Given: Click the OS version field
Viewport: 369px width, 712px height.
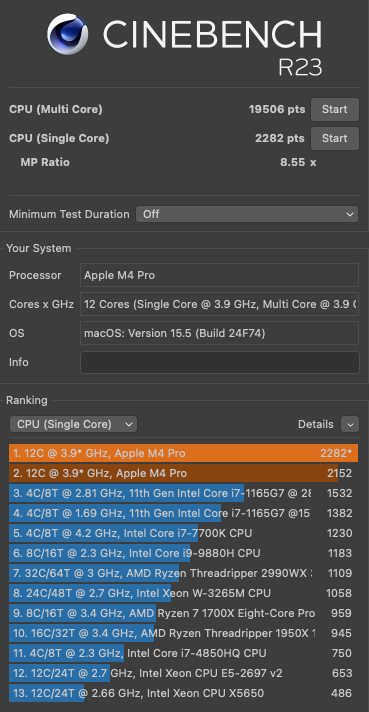Looking at the screenshot, I should 220,333.
